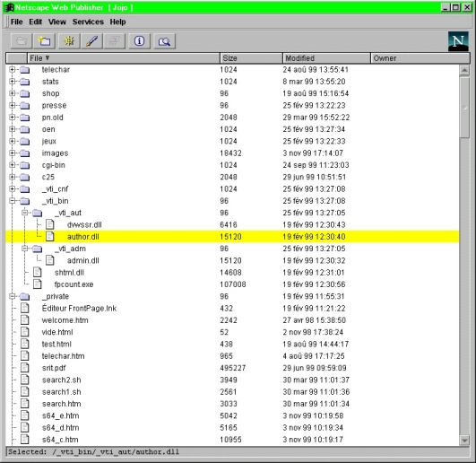Expand the shop folder node
476x463 pixels.
click(x=13, y=93)
